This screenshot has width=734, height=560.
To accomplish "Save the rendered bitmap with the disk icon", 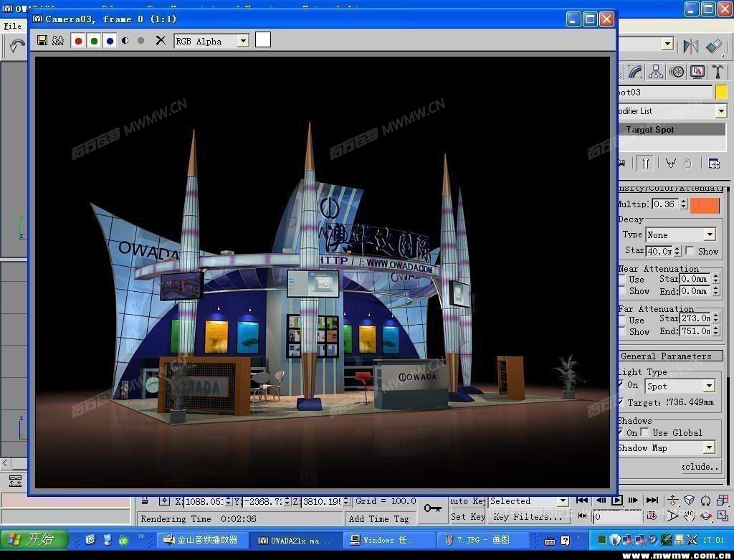I will point(42,41).
